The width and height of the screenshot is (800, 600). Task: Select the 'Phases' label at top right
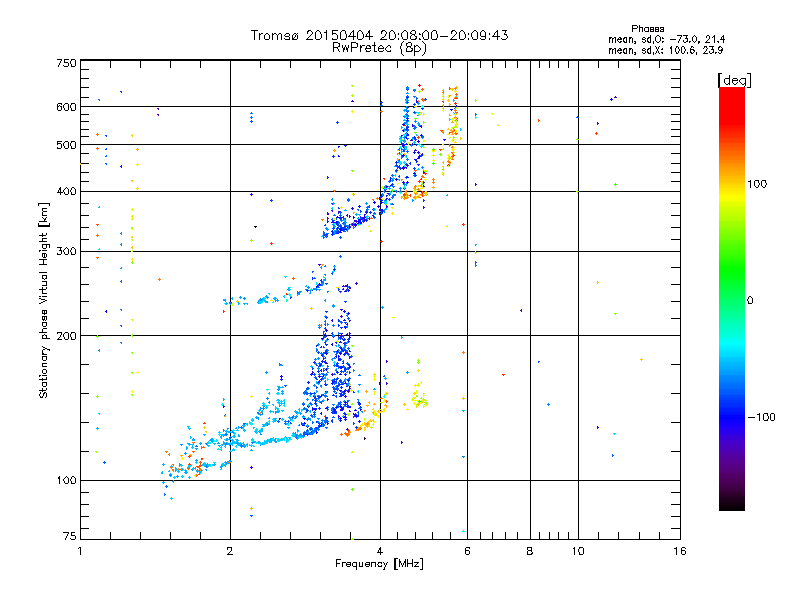click(x=647, y=29)
